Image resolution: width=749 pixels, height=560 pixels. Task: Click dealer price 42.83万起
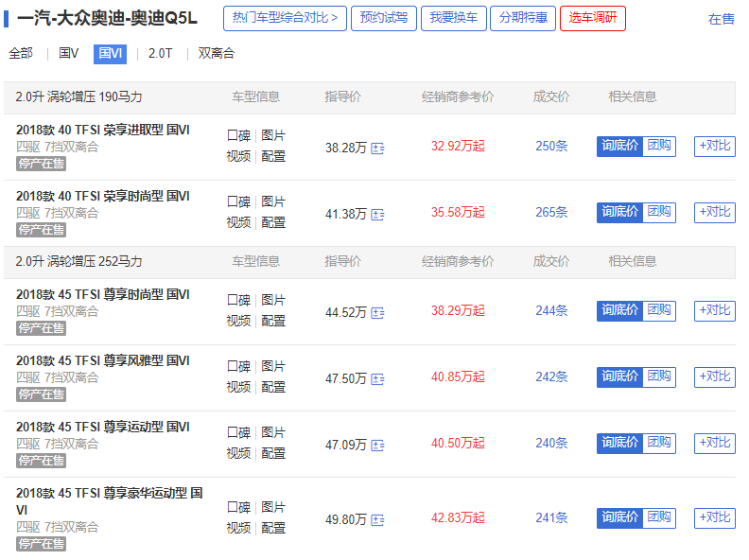(x=458, y=518)
